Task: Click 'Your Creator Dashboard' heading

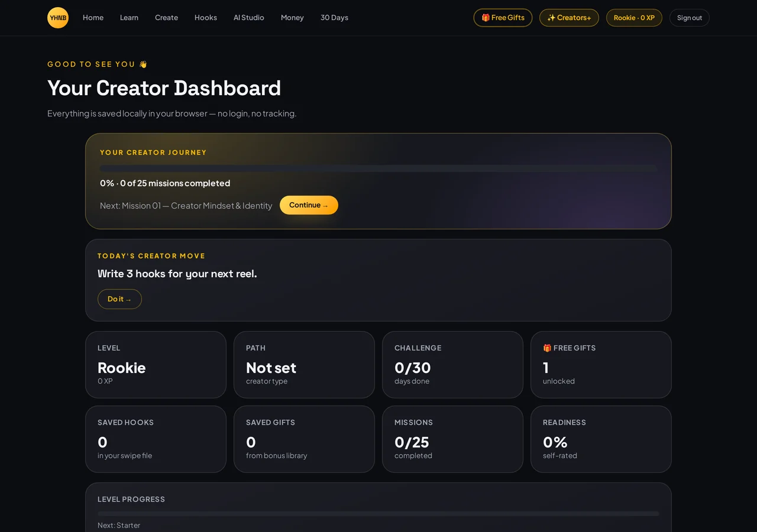Action: tap(164, 88)
